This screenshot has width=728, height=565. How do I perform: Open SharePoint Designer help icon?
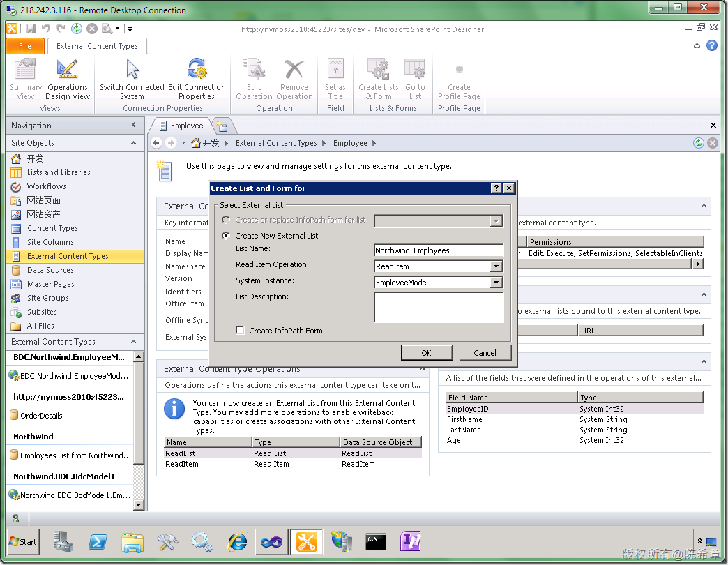712,45
